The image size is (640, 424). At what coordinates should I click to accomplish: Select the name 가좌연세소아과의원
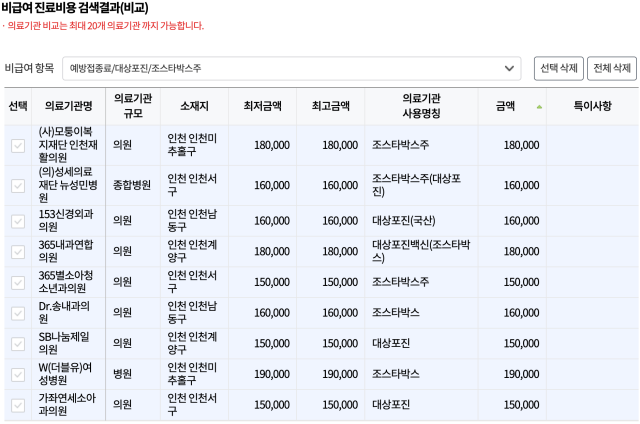[67, 404]
